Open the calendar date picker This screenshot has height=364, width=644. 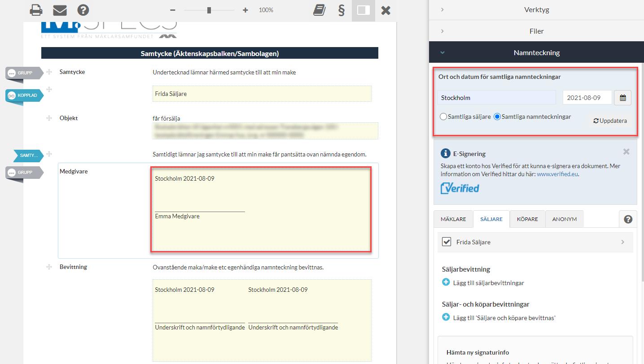(623, 97)
